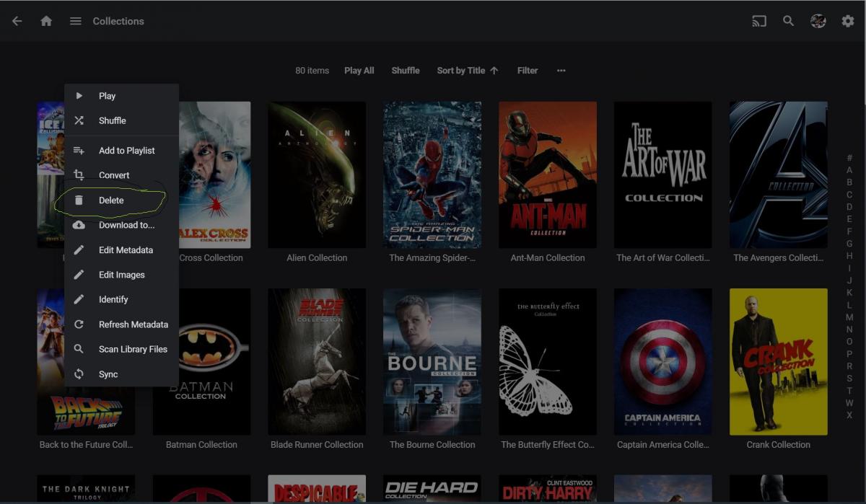
Task: Open the Captain America Collection poster
Action: [663, 362]
